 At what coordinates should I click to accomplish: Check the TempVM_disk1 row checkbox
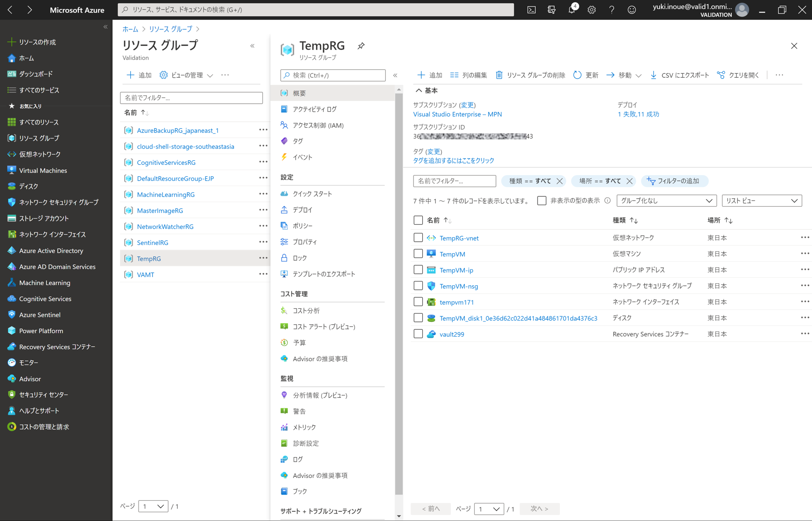(x=418, y=318)
